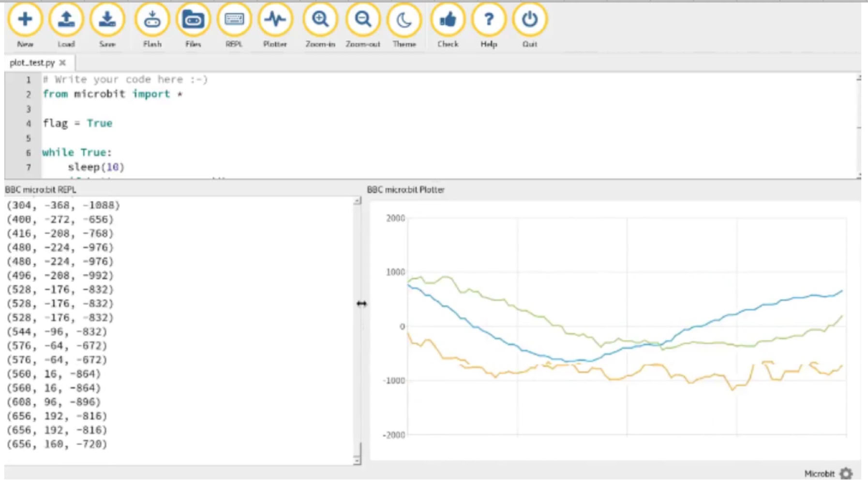
Task: Flash code onto the micro:bit
Action: click(152, 20)
